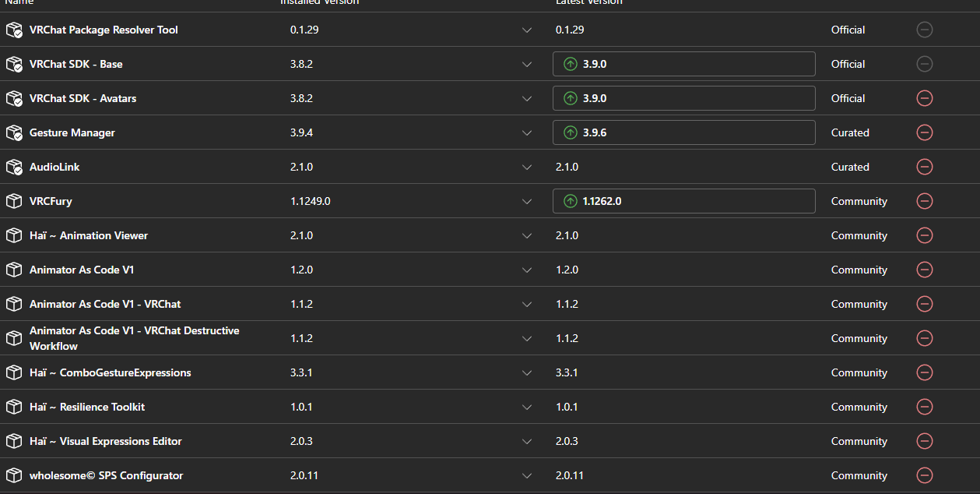980x494 pixels.
Task: Click the VRChat Package Resolver Tool package icon
Action: point(14,30)
